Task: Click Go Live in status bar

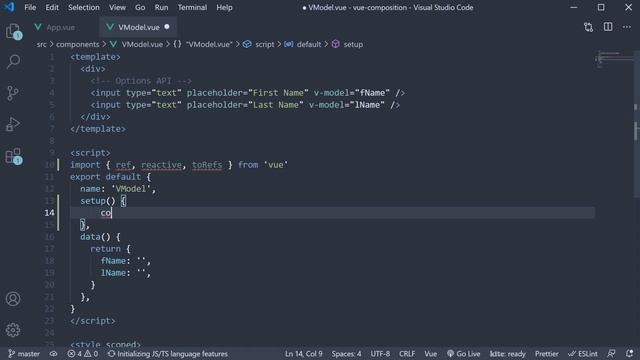Action: (463, 354)
